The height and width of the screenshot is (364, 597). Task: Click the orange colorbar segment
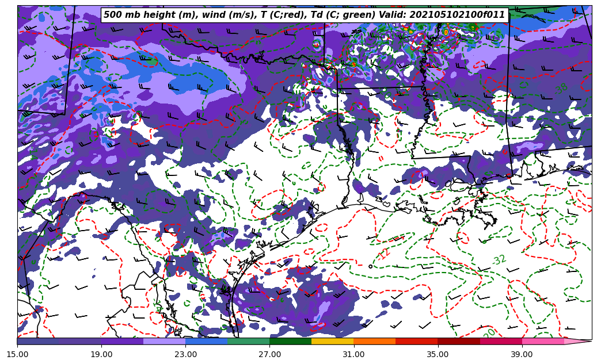374,341
